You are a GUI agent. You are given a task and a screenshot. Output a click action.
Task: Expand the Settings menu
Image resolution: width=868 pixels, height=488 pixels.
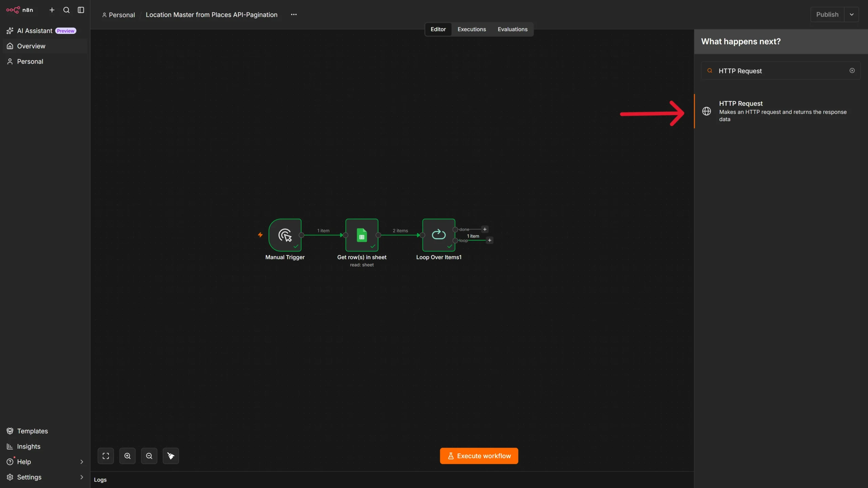tap(44, 477)
